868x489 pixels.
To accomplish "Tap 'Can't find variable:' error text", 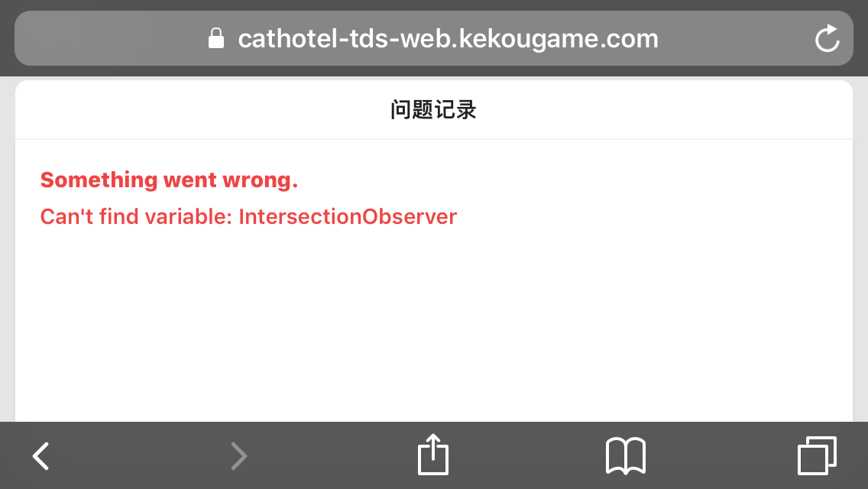I will 136,216.
